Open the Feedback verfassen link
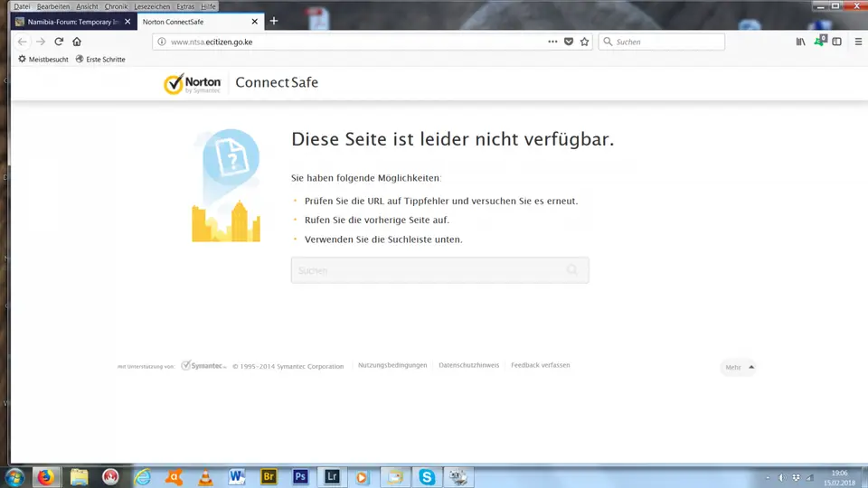Viewport: 868px width, 488px height. pyautogui.click(x=541, y=365)
